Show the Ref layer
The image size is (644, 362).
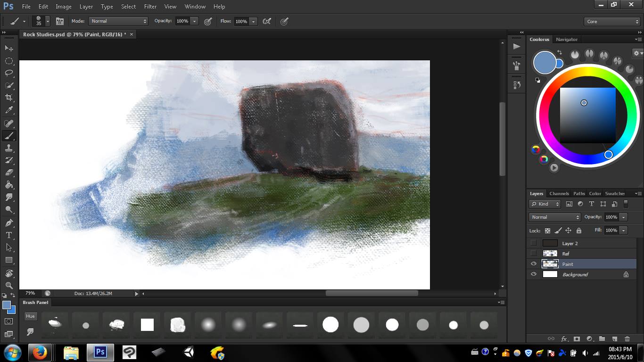tap(534, 254)
